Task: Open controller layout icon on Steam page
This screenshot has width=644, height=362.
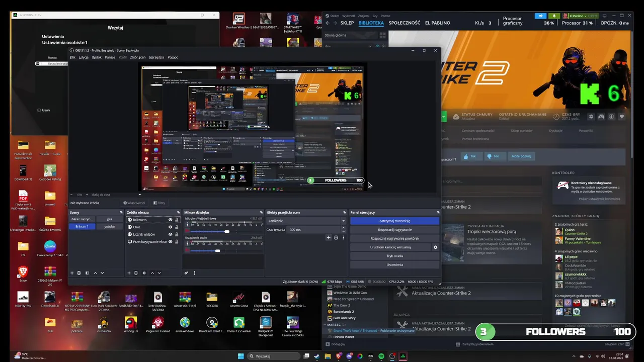Action: [x=601, y=117]
